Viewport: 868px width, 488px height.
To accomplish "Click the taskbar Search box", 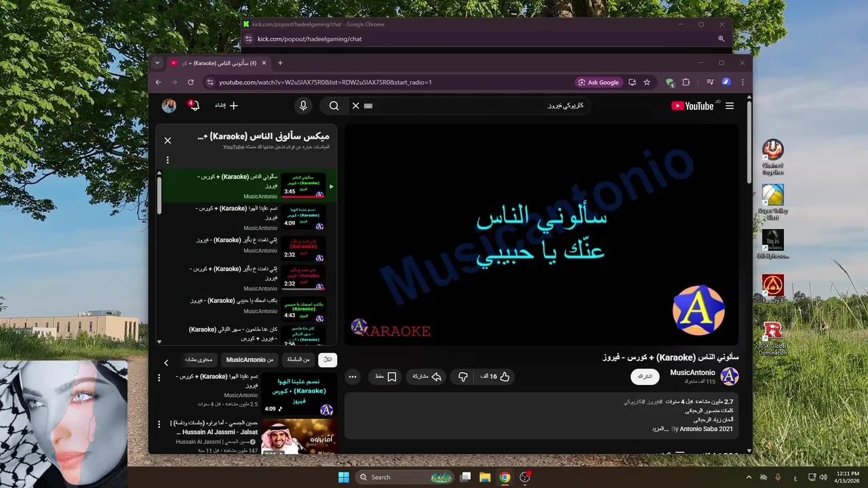I will click(406, 477).
